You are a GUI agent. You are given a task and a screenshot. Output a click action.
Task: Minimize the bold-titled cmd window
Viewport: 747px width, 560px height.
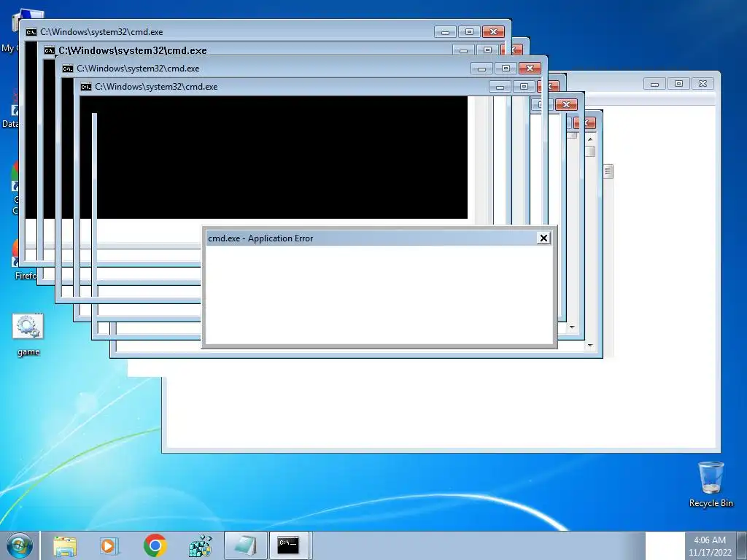[463, 50]
